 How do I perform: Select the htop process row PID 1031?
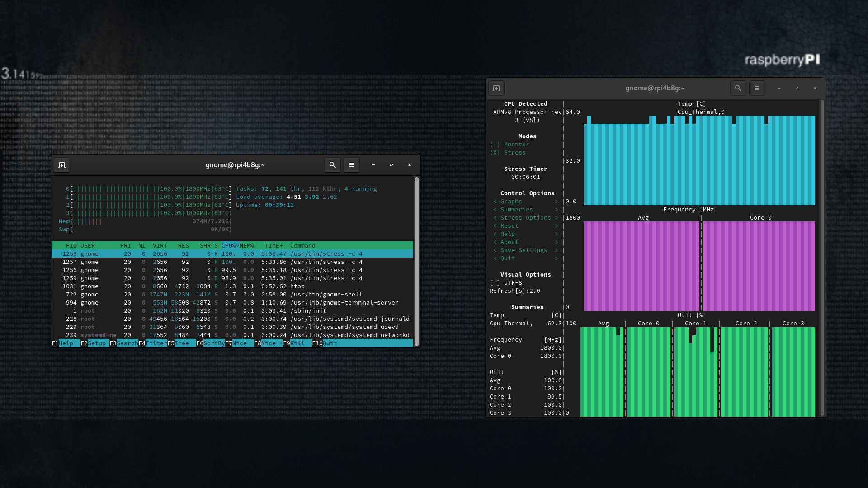pyautogui.click(x=232, y=286)
